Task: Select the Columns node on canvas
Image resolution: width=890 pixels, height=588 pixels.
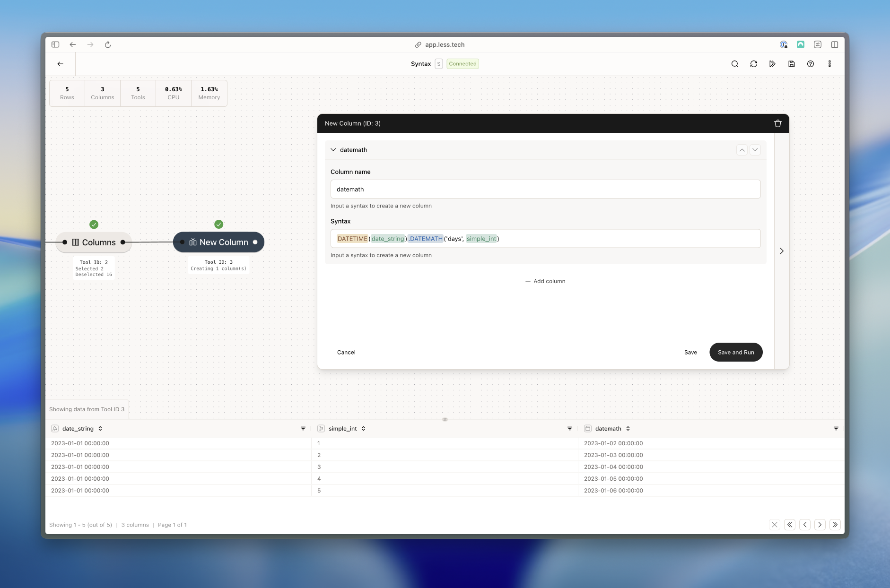Action: pos(94,242)
